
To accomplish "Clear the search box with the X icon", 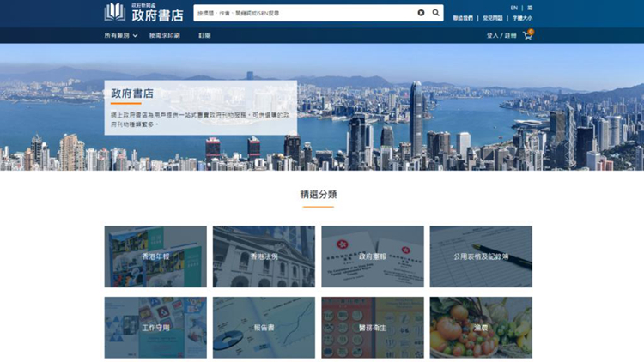I will click(x=421, y=13).
